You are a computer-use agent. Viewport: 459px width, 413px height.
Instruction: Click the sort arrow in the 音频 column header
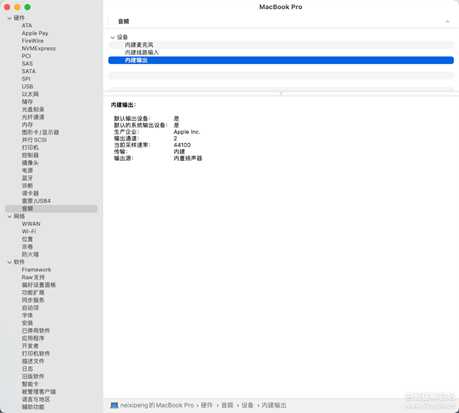pos(447,21)
